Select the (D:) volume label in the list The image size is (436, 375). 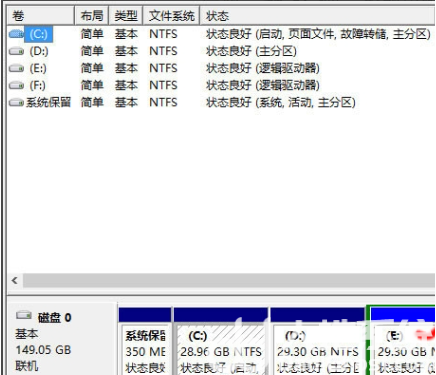[39, 51]
